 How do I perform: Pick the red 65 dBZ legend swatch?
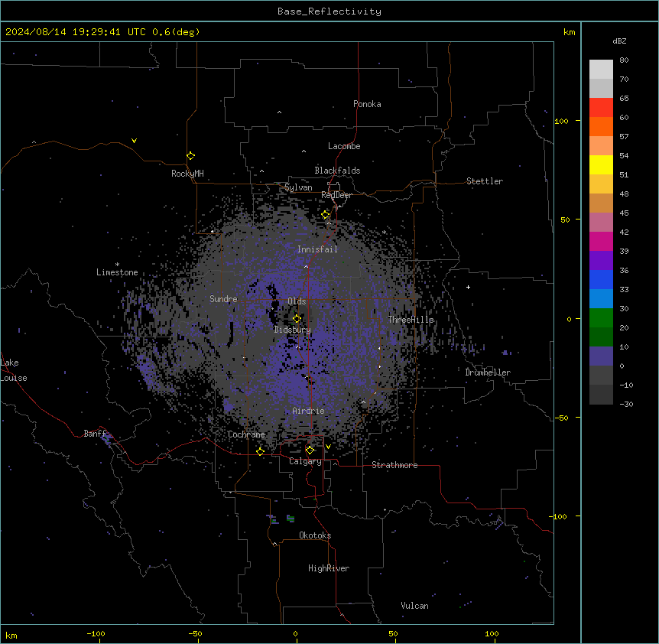pyautogui.click(x=601, y=107)
